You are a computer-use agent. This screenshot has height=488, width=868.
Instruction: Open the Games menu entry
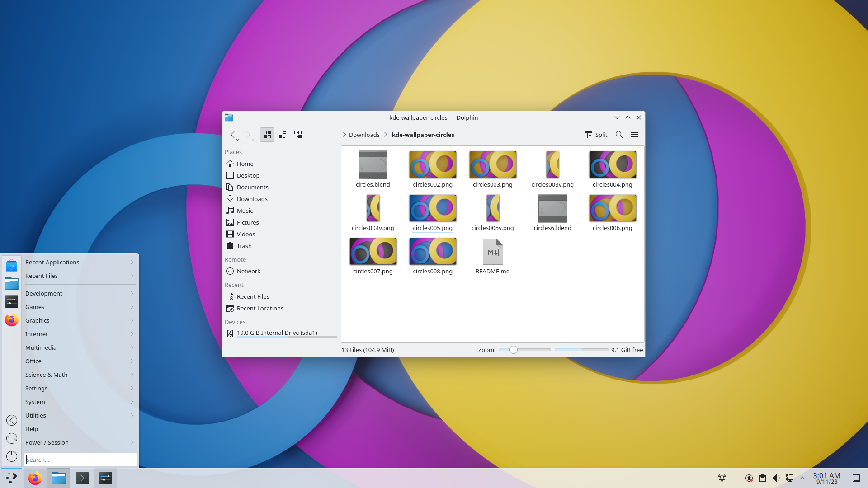tap(80, 307)
